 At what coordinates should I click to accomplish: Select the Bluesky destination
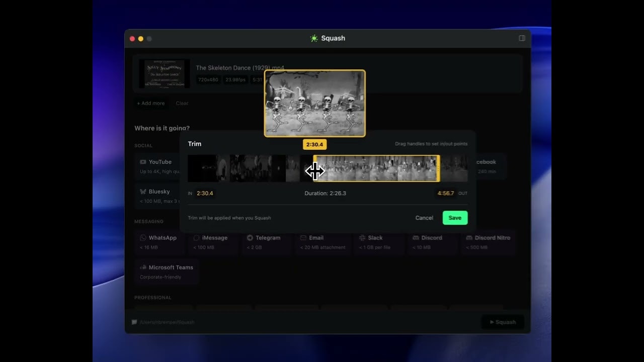coord(158,196)
